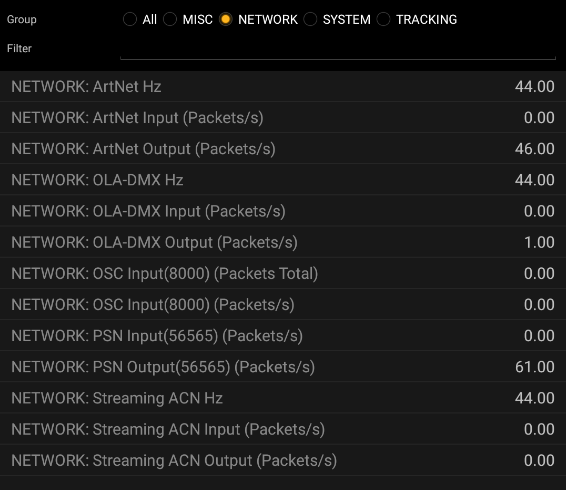This screenshot has height=490, width=566.
Task: Select the 'NETWORK: OLA-DMX Hz' row
Action: pos(283,180)
